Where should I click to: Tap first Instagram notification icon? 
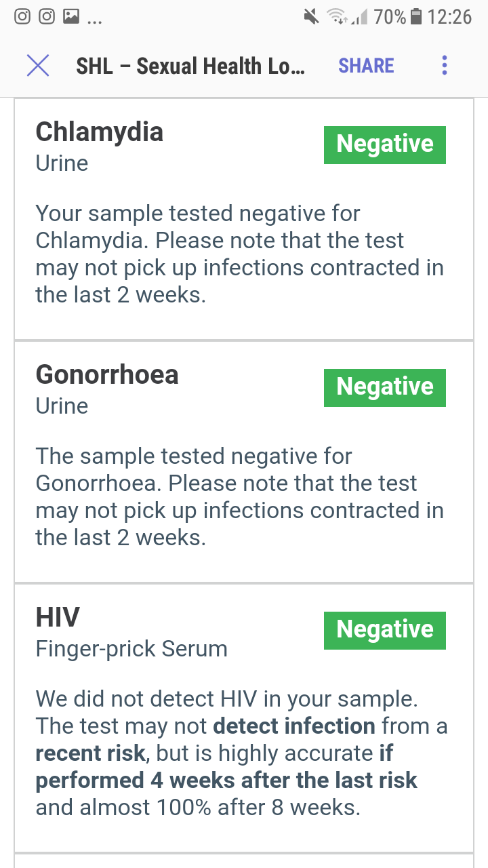coord(22,16)
